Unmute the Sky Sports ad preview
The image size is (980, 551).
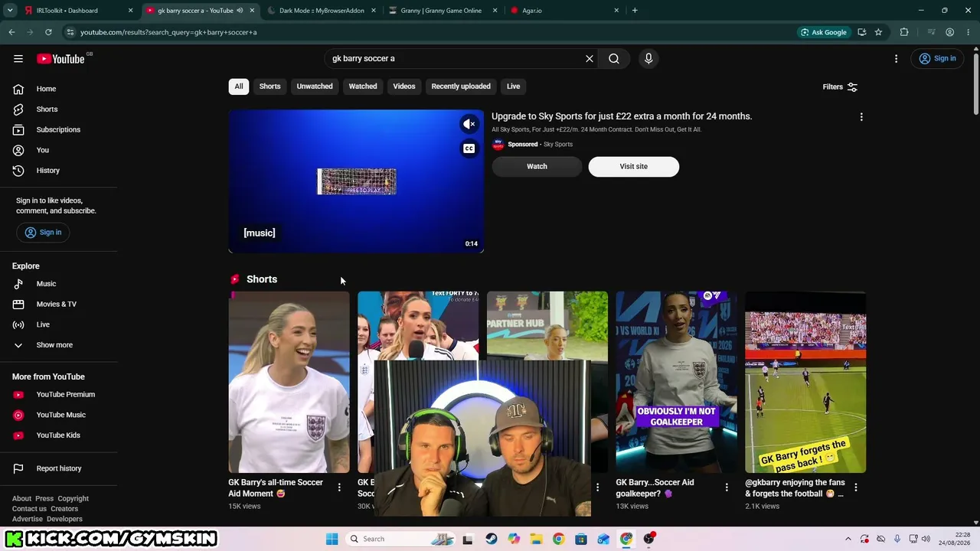(469, 124)
